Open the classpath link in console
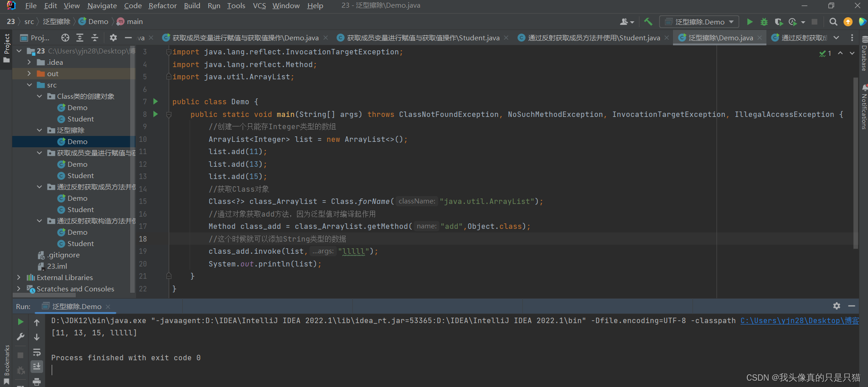The image size is (868, 387). coord(800,320)
